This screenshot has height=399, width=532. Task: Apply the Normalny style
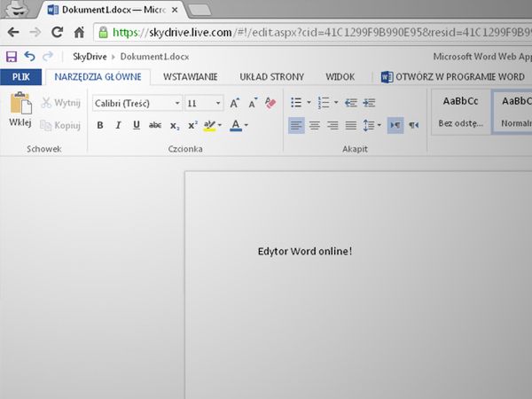(x=512, y=112)
